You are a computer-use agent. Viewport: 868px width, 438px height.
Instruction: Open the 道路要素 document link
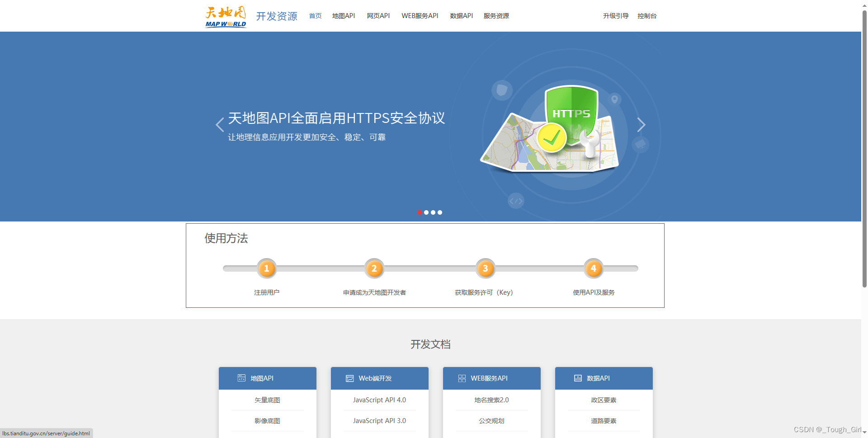(604, 421)
